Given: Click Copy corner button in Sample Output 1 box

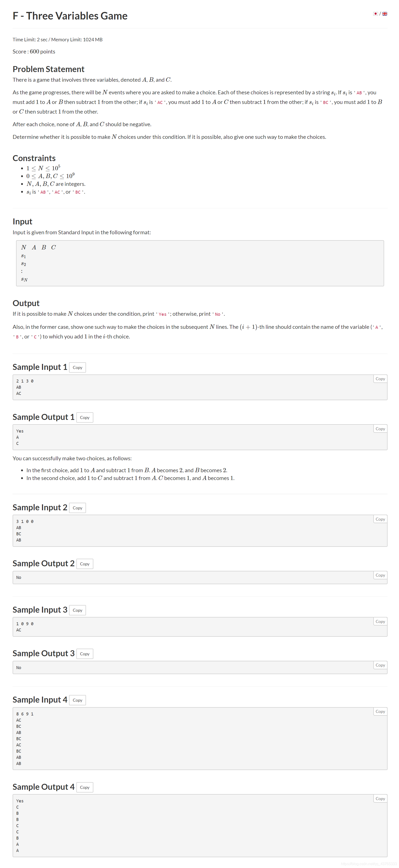Looking at the screenshot, I should pyautogui.click(x=380, y=429).
